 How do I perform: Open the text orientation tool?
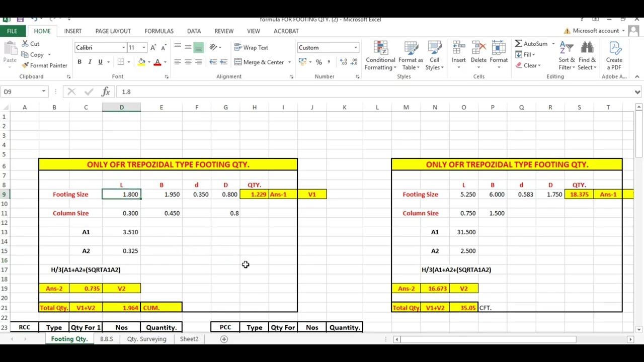click(213, 47)
